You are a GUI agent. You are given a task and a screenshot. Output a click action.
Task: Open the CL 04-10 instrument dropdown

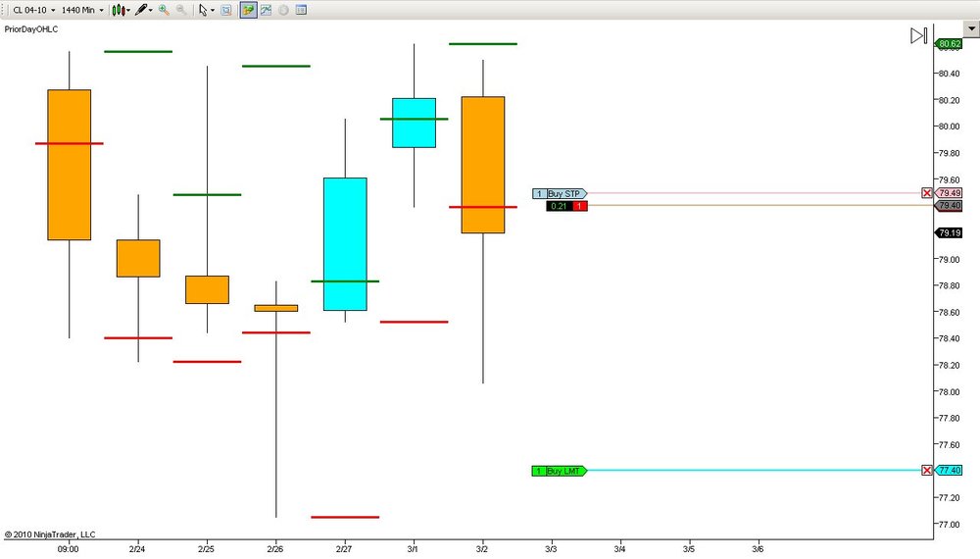(33, 10)
